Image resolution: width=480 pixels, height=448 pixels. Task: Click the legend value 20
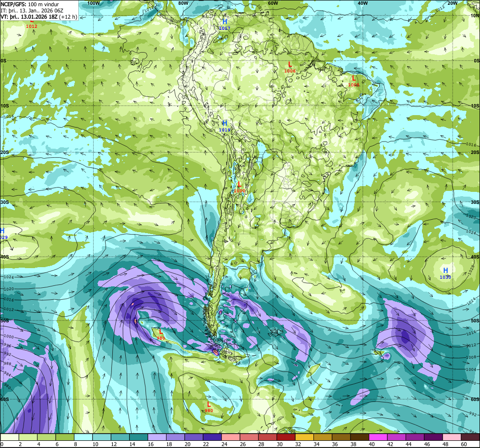coord(187,444)
